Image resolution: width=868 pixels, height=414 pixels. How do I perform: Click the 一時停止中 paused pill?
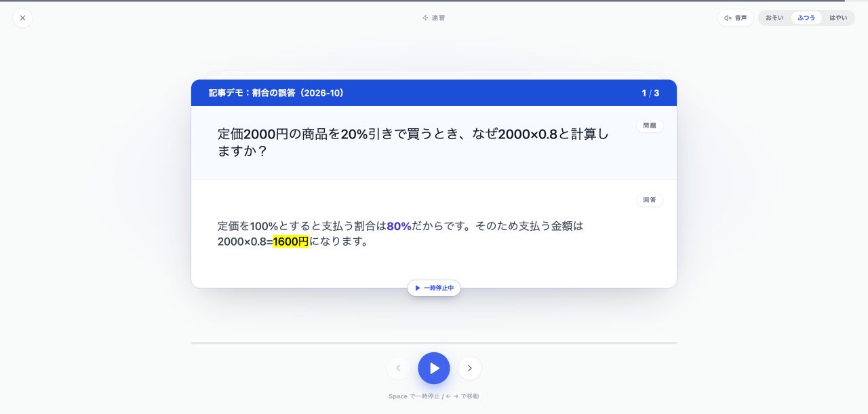point(434,288)
